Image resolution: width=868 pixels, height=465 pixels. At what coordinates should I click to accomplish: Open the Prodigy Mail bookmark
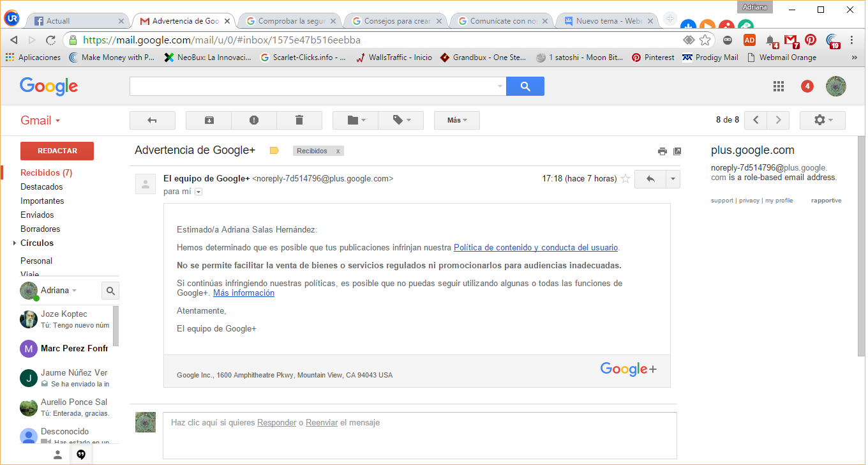point(710,57)
